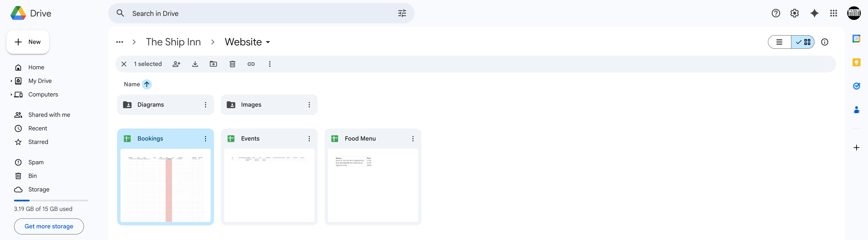This screenshot has height=240, width=868.
Task: Click the Events file title
Action: pos(250,139)
